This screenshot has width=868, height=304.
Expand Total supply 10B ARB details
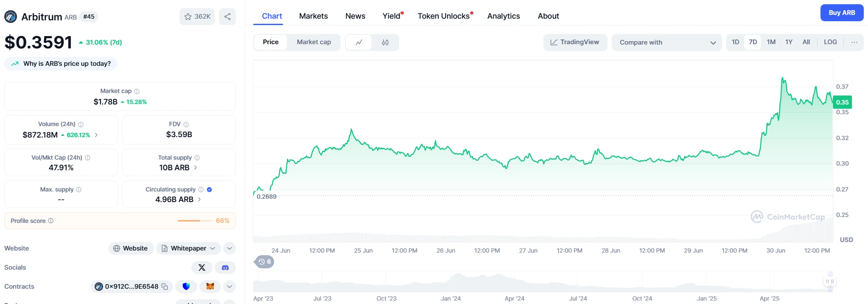pos(195,168)
